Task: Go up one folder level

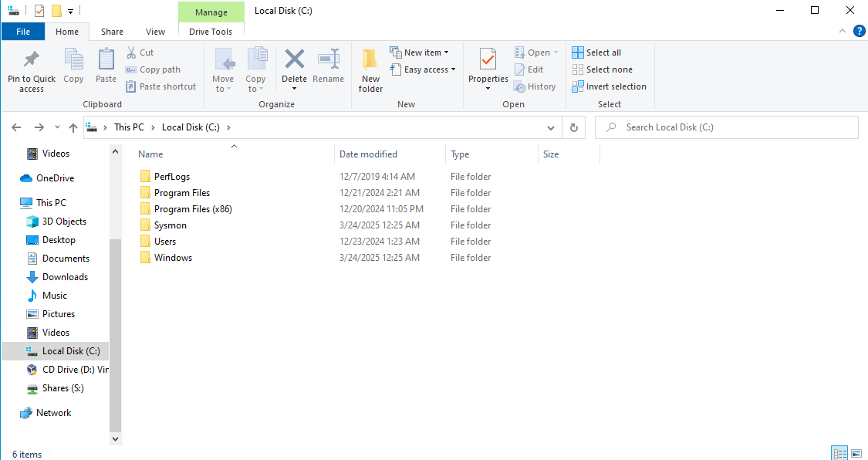Action: pos(73,127)
